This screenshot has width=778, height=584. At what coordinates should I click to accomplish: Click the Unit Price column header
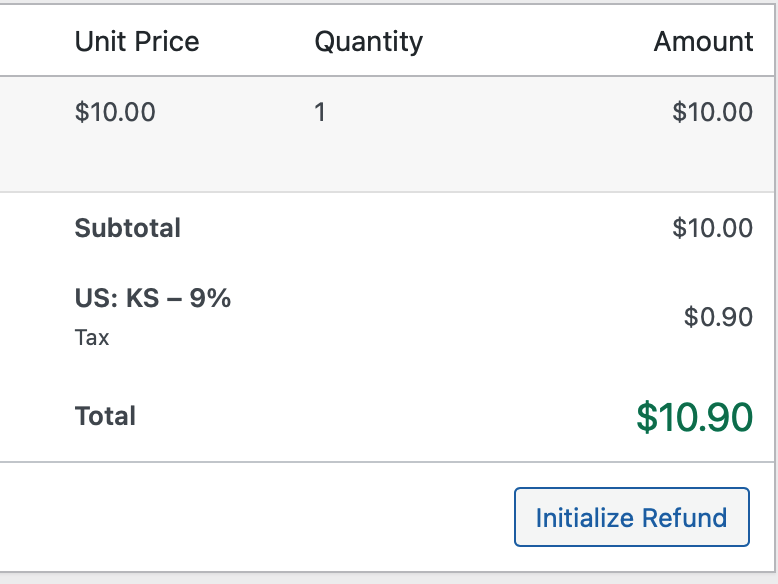coord(137,41)
